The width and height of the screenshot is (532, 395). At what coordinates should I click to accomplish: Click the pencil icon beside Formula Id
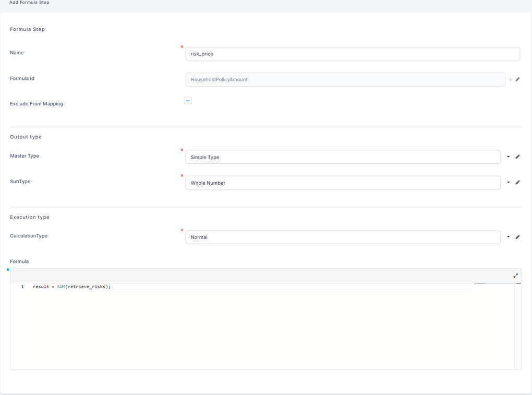pyautogui.click(x=517, y=79)
